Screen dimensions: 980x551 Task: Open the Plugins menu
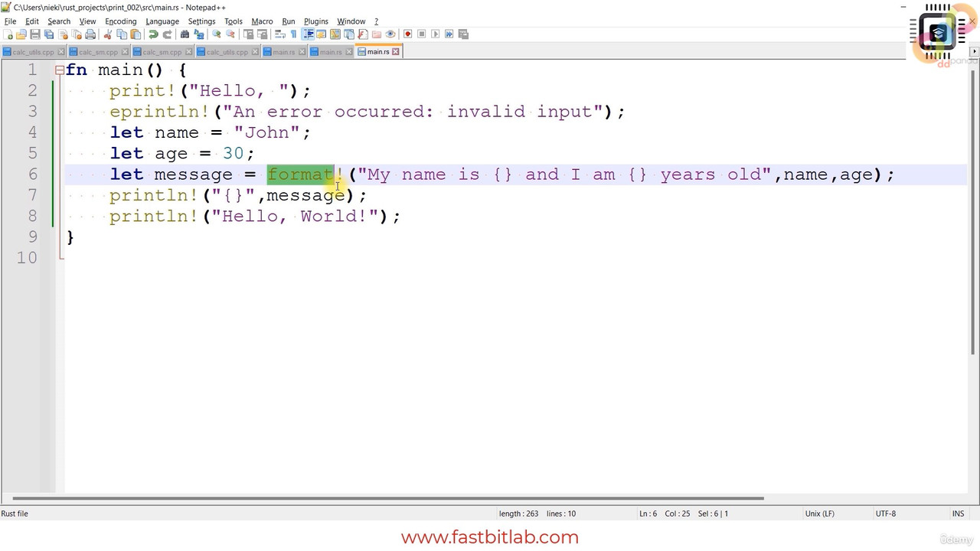(x=315, y=21)
